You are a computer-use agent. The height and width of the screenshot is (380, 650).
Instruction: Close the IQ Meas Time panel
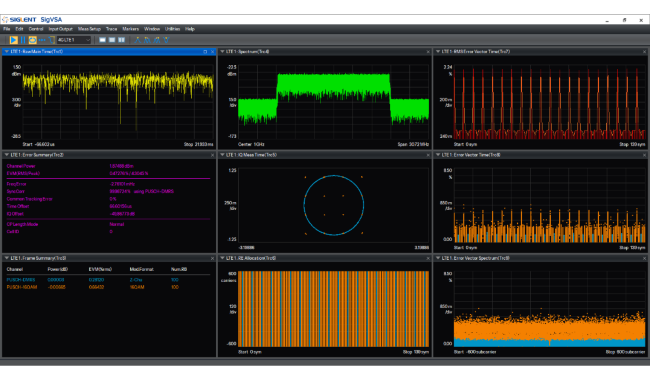pyautogui.click(x=428, y=155)
